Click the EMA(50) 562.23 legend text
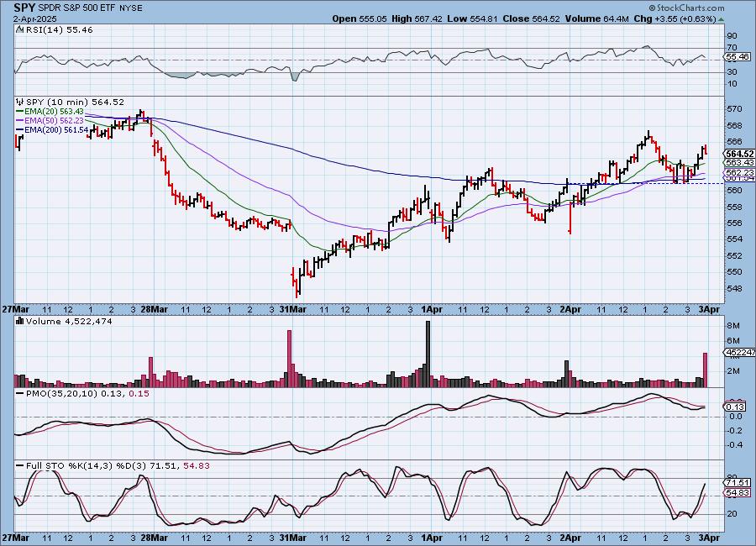This screenshot has height=546, width=756. click(54, 121)
